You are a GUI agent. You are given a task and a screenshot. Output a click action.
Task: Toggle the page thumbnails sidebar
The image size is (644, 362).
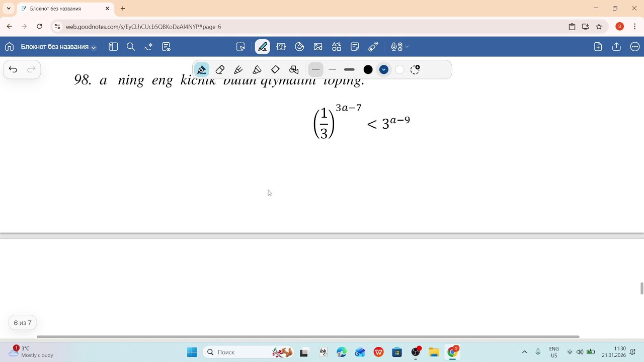(x=113, y=47)
